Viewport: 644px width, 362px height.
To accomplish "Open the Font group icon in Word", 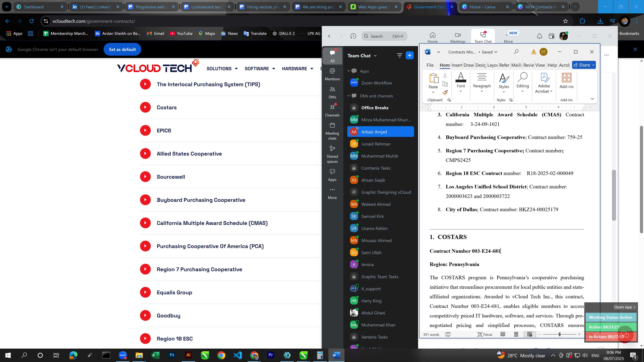I will pos(461,77).
